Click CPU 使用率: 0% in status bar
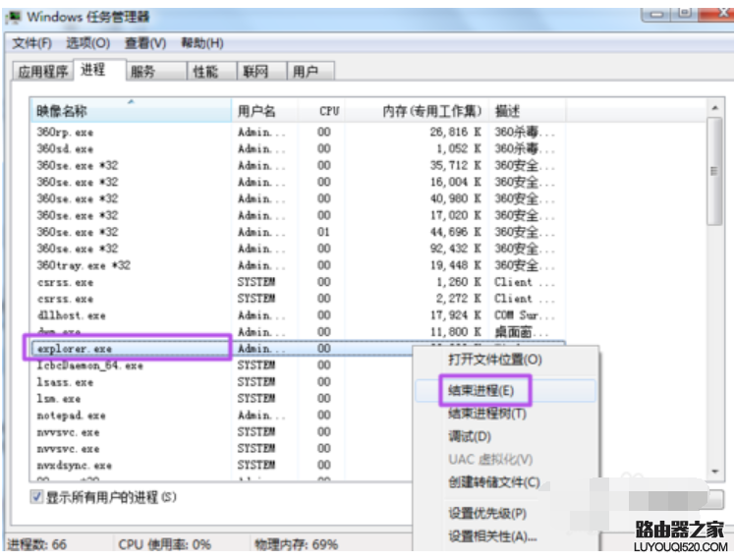 [164, 544]
